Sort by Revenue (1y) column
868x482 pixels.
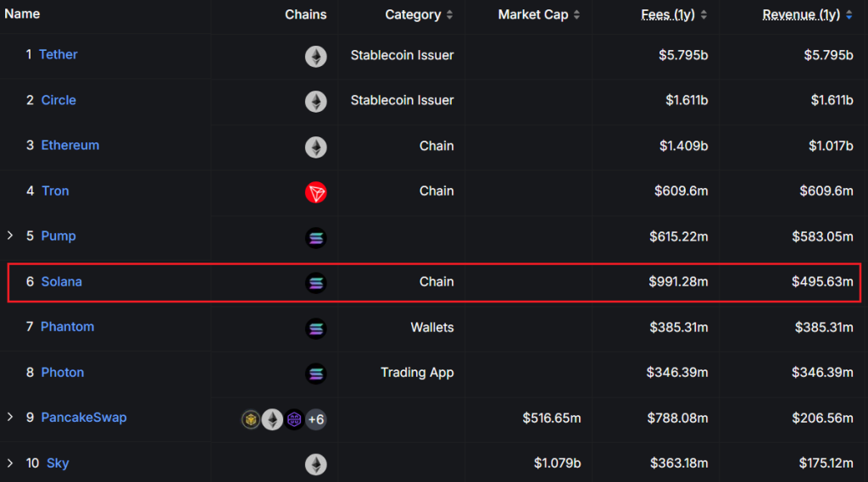[x=807, y=14]
